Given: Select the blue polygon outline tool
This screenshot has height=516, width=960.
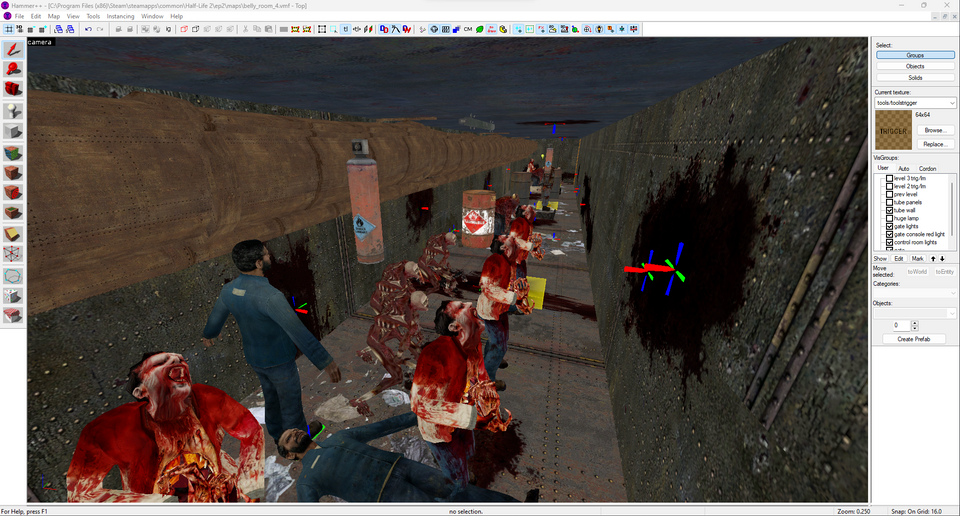Looking at the screenshot, I should (13, 276).
